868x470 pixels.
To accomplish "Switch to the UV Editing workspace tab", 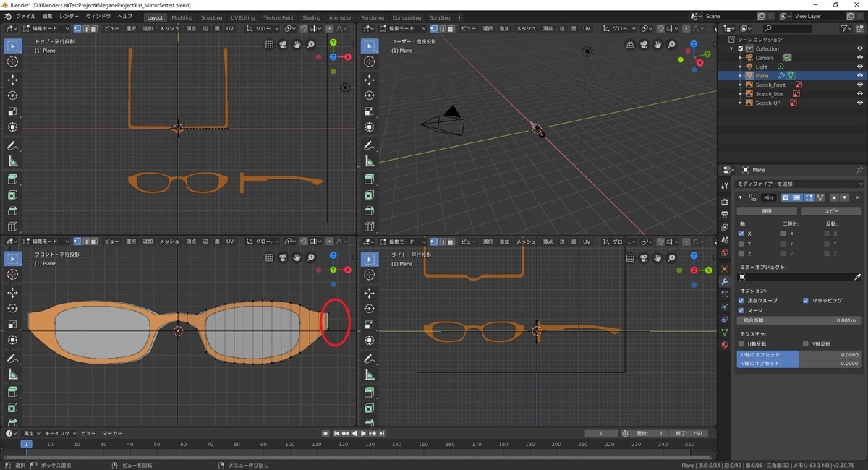I will tap(243, 17).
